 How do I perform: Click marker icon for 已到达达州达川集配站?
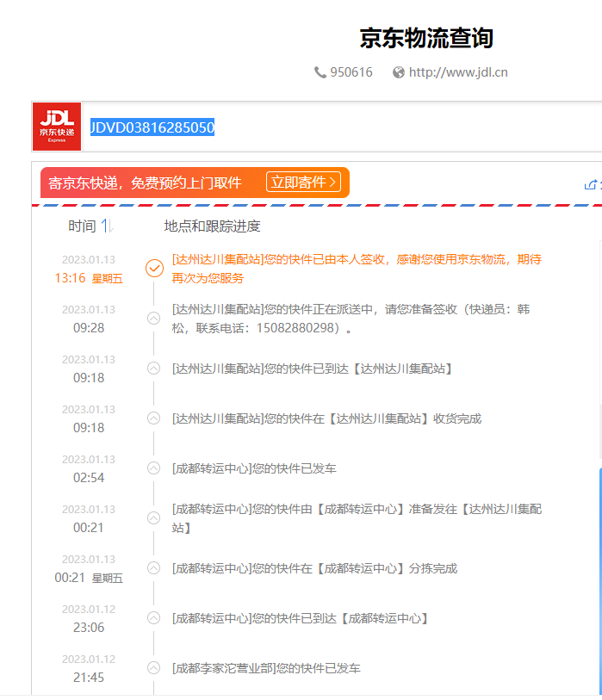coord(153,369)
